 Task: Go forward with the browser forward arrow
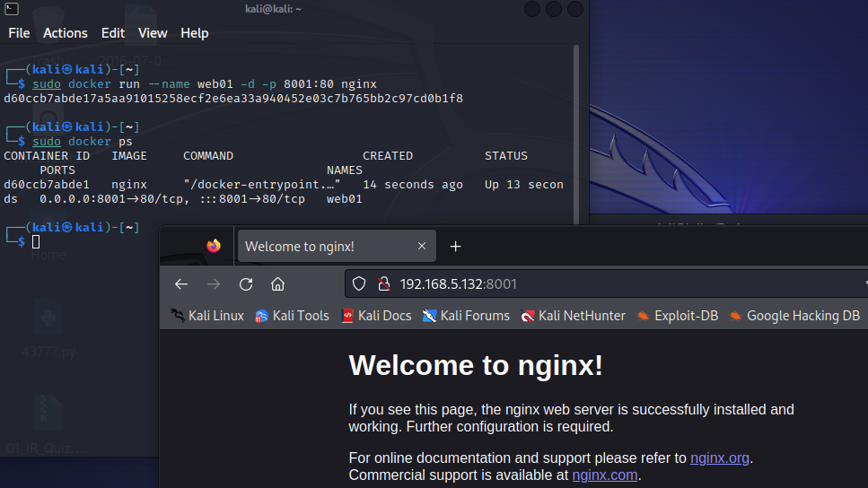pos(214,283)
